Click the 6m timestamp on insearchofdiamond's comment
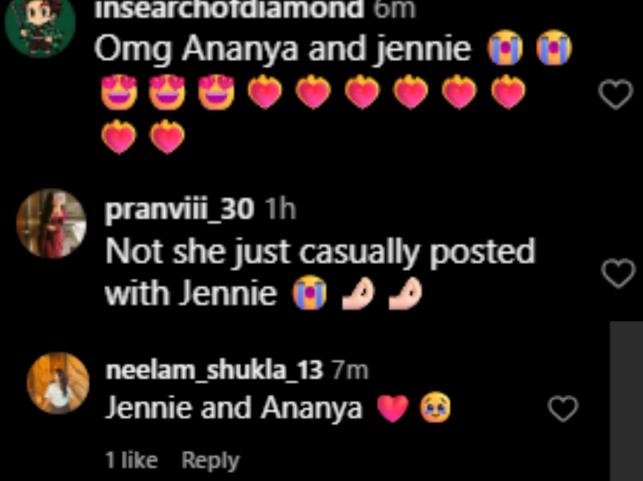Screen dimensions: 643x481 point(394,9)
